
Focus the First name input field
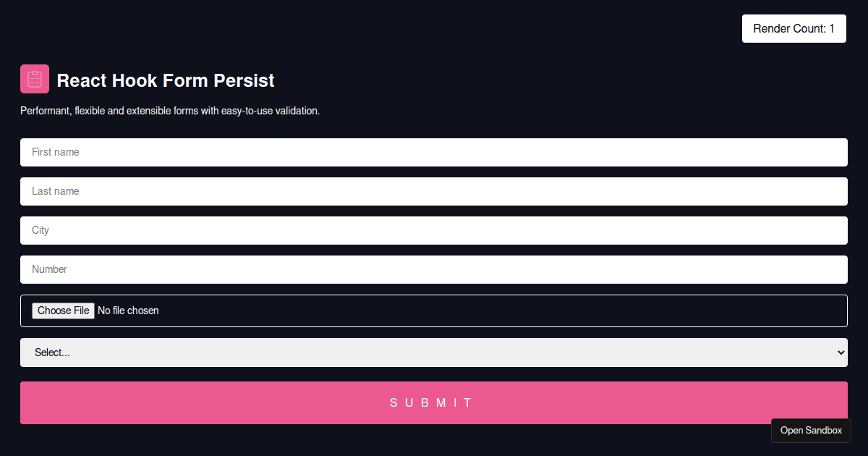434,152
